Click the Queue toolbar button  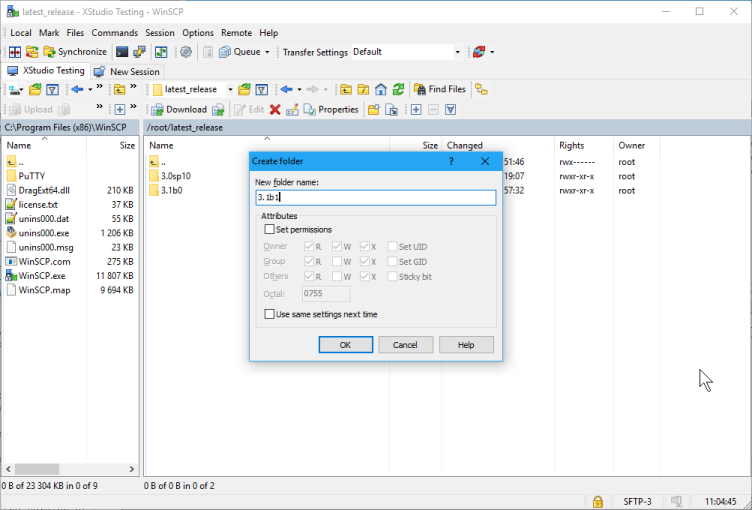tap(240, 52)
